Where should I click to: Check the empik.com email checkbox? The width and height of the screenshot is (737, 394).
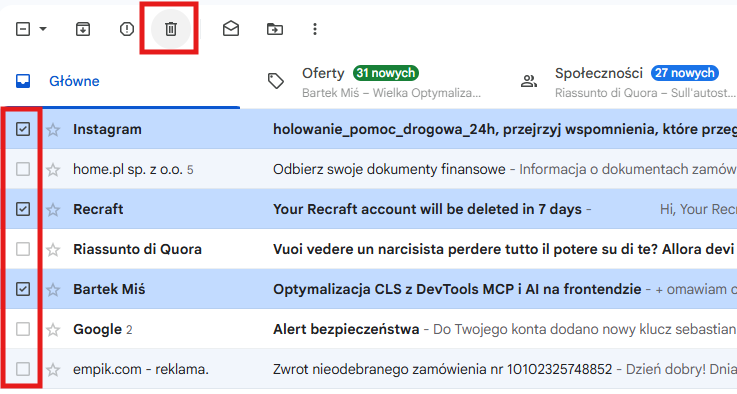pyautogui.click(x=23, y=369)
